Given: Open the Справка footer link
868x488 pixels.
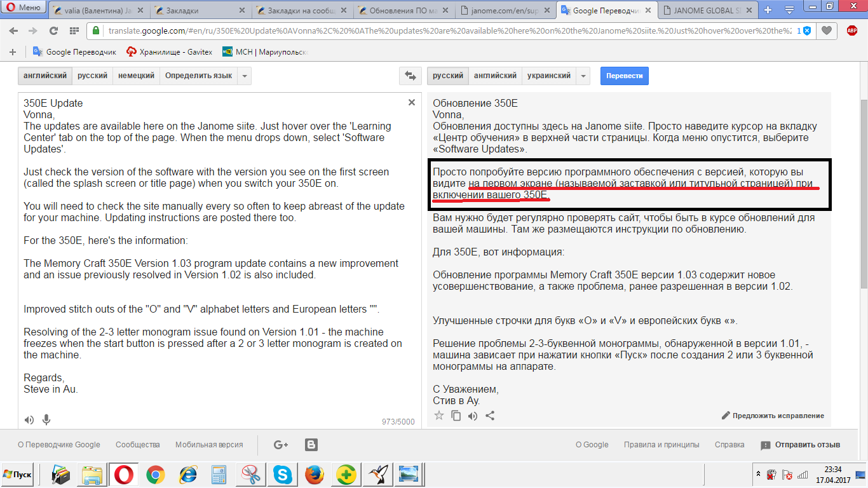Looking at the screenshot, I should pyautogui.click(x=729, y=445).
